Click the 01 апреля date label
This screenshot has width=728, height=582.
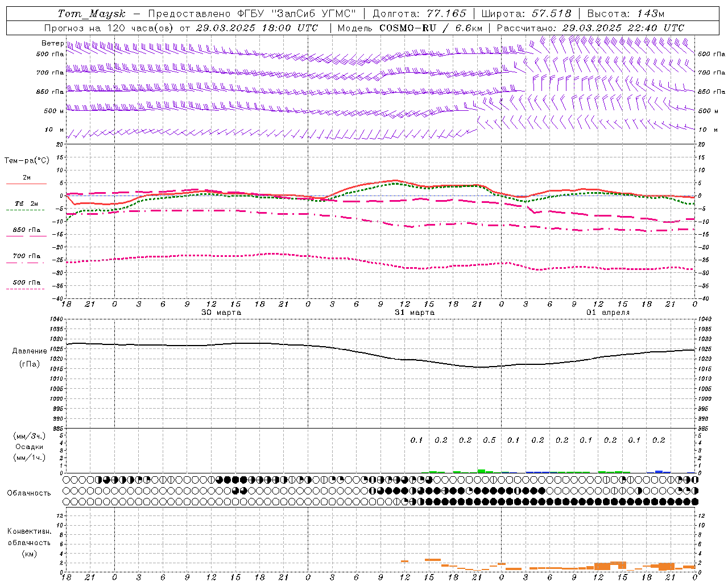pyautogui.click(x=608, y=313)
